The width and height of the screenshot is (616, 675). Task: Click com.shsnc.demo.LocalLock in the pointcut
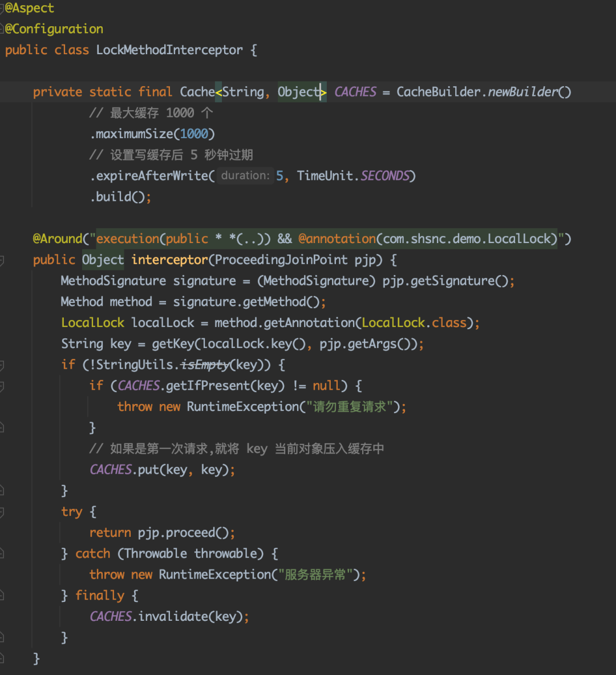[467, 239]
